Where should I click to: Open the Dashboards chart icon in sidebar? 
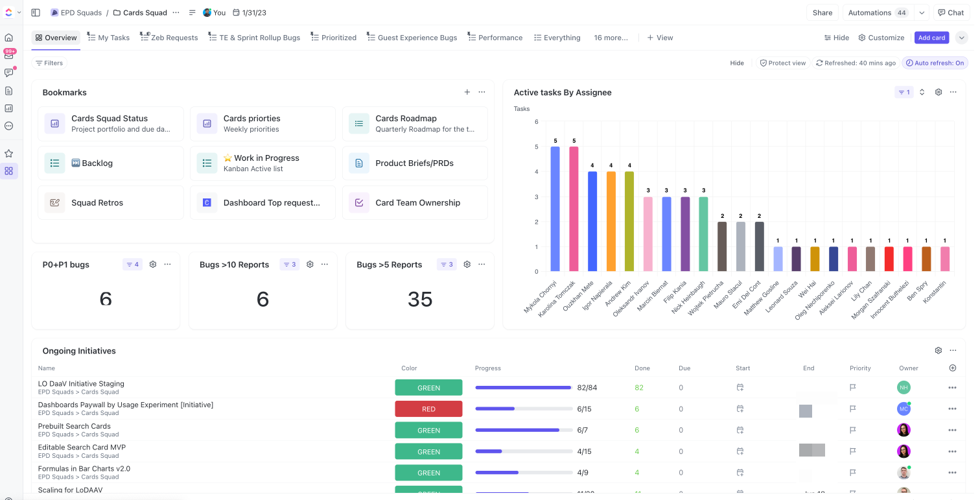[x=9, y=108]
